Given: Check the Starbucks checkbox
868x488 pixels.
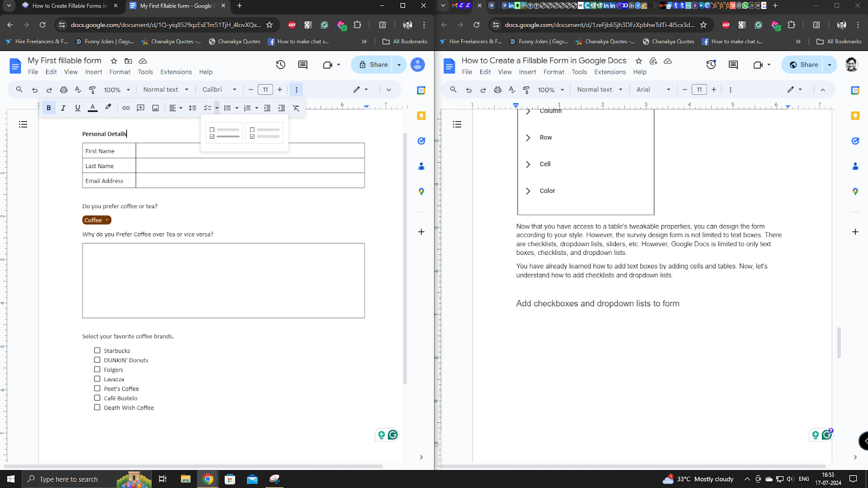Looking at the screenshot, I should pyautogui.click(x=97, y=350).
